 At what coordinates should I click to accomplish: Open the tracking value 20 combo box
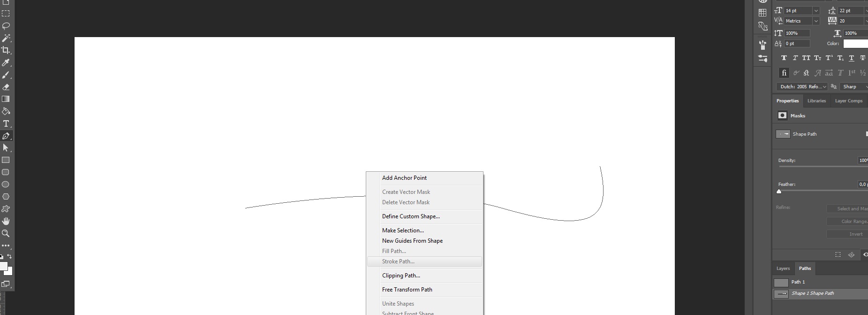pos(853,21)
